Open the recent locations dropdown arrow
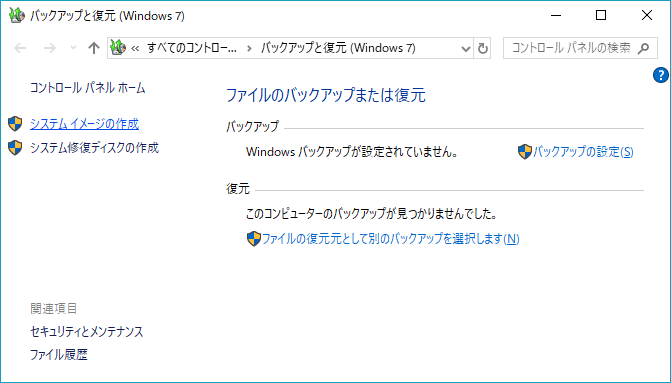671x383 pixels. click(x=73, y=48)
